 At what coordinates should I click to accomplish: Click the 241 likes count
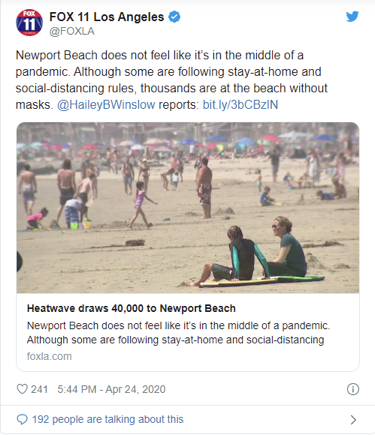[x=39, y=389]
